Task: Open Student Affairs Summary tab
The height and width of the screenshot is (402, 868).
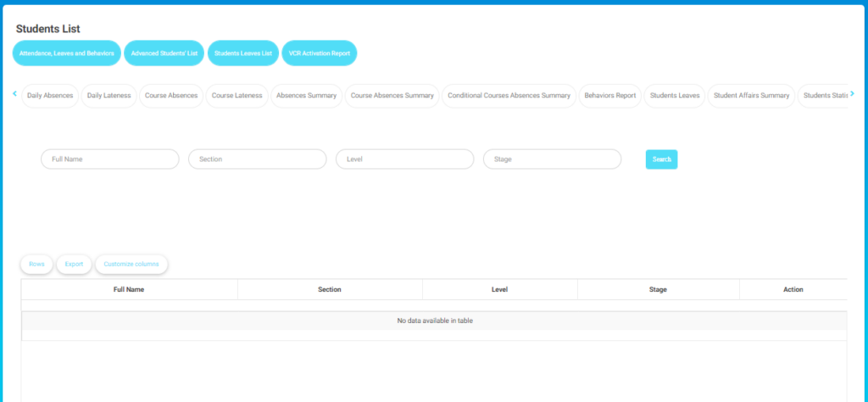Action: pos(751,96)
